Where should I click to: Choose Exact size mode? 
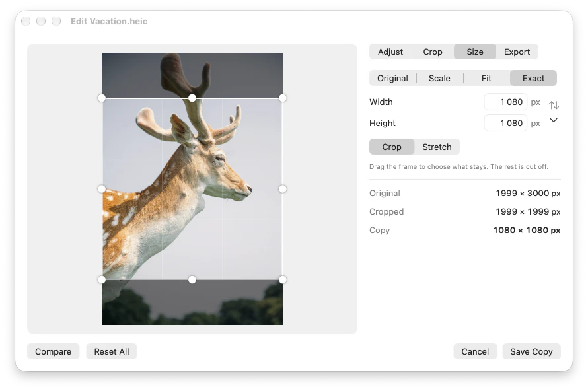click(x=533, y=78)
